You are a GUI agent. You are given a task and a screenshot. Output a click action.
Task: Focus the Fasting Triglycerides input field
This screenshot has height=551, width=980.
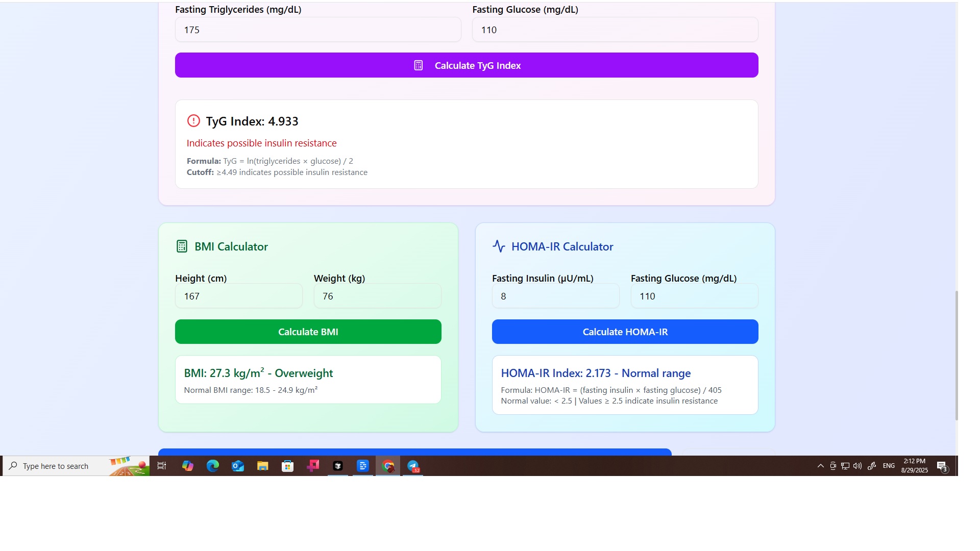[317, 30]
